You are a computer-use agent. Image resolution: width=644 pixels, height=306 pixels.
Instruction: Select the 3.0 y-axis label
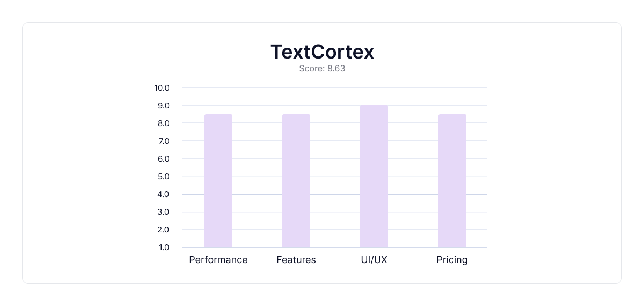point(163,212)
